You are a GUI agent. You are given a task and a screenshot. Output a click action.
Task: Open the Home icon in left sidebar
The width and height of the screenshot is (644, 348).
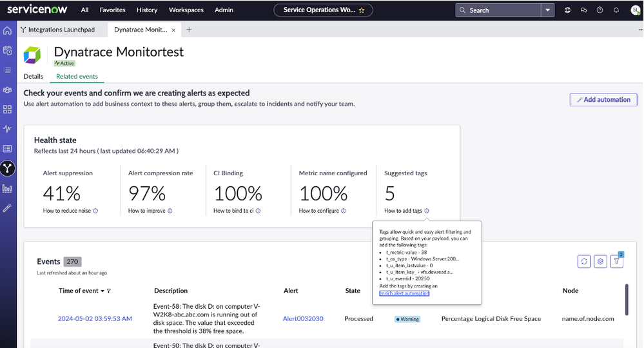(7, 30)
